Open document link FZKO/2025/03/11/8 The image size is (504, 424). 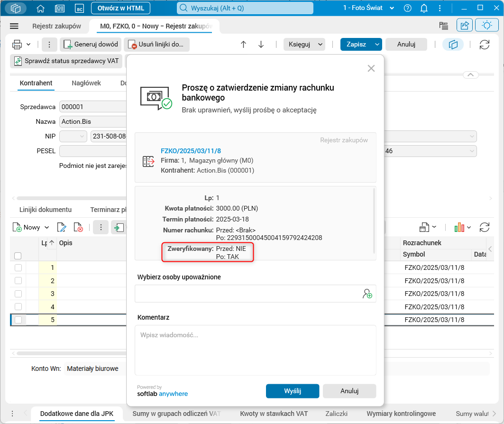click(x=191, y=151)
